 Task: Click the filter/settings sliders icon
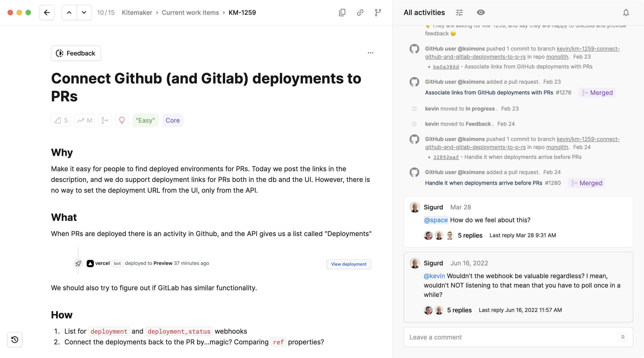[x=459, y=12]
